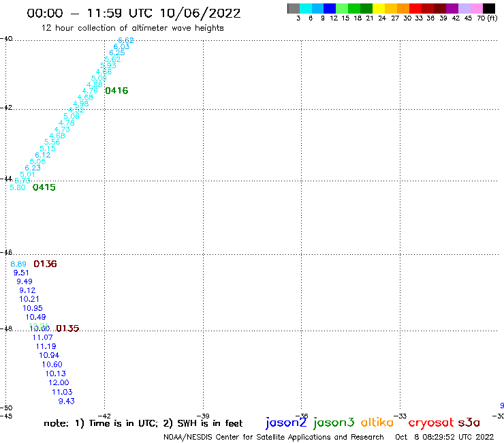
Task: Click wave height value 6.23
Action: [x=33, y=168]
